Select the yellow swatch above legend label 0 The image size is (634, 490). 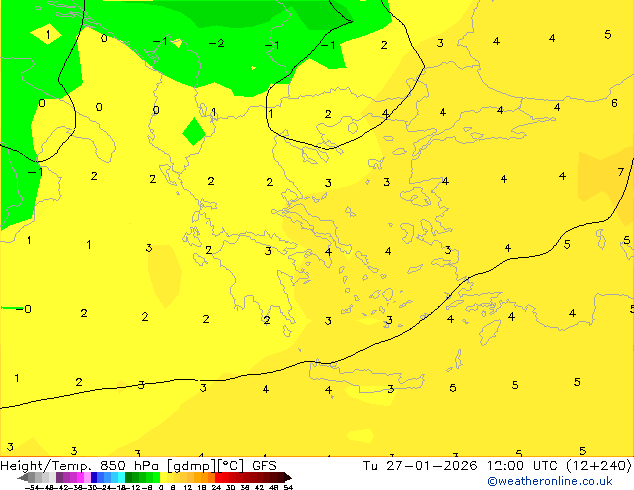(163, 477)
